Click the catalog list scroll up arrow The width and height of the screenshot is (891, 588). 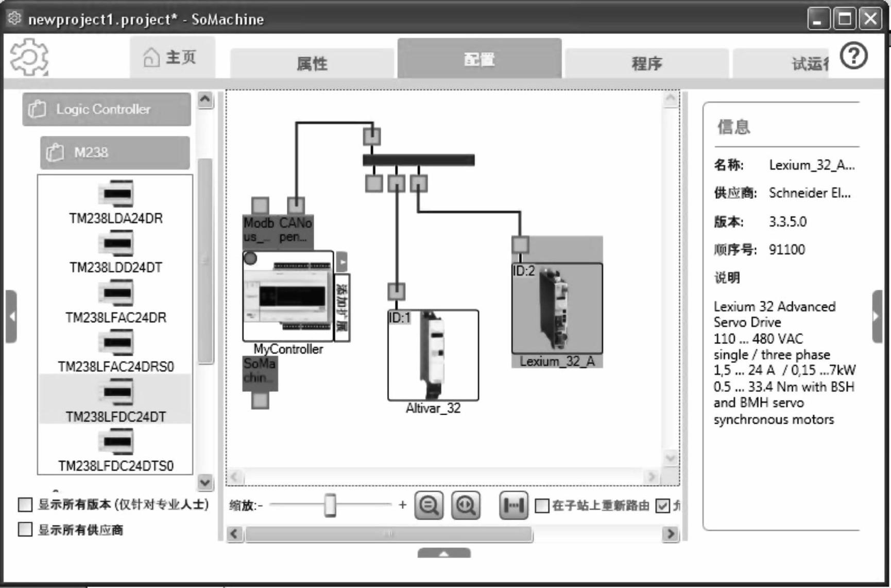coord(205,99)
